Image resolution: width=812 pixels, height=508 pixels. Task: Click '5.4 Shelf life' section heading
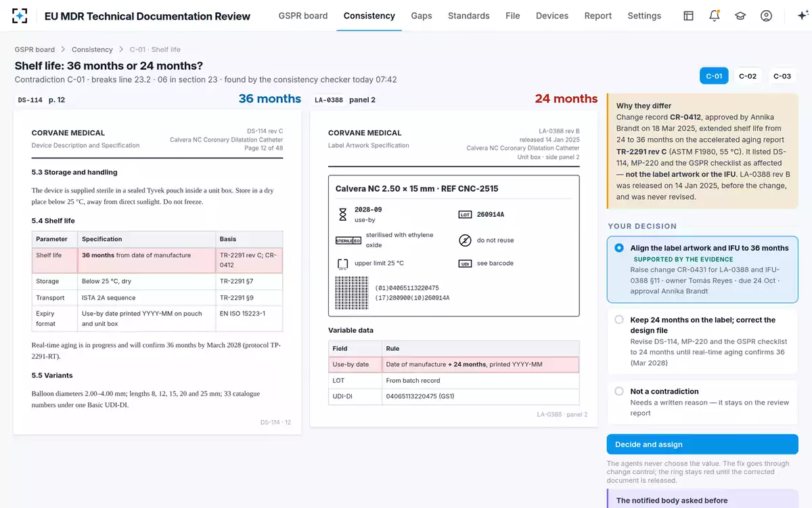(x=53, y=221)
